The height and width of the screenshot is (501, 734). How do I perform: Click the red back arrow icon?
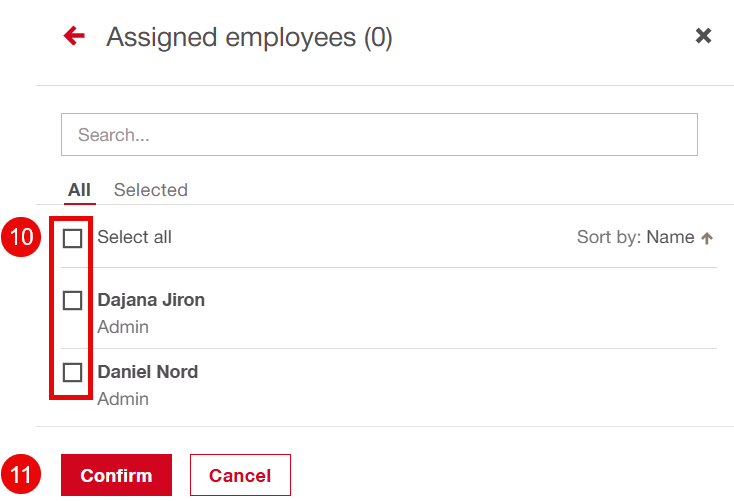tap(74, 37)
